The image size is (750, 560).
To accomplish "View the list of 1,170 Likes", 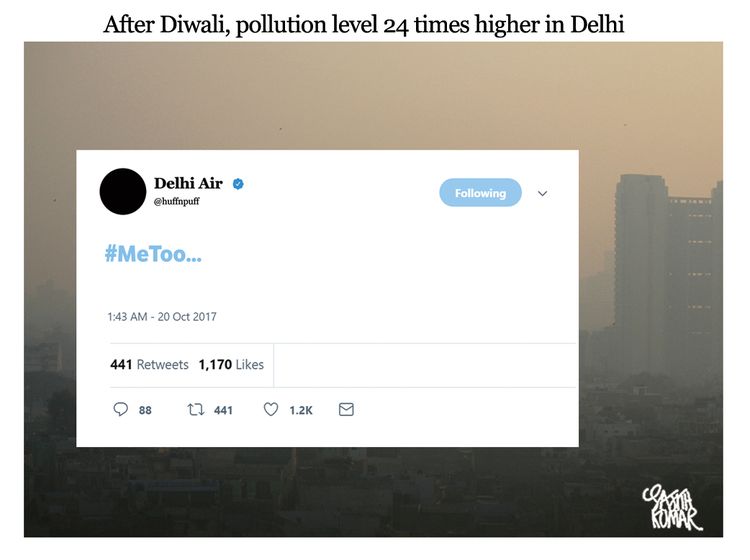I will (231, 364).
